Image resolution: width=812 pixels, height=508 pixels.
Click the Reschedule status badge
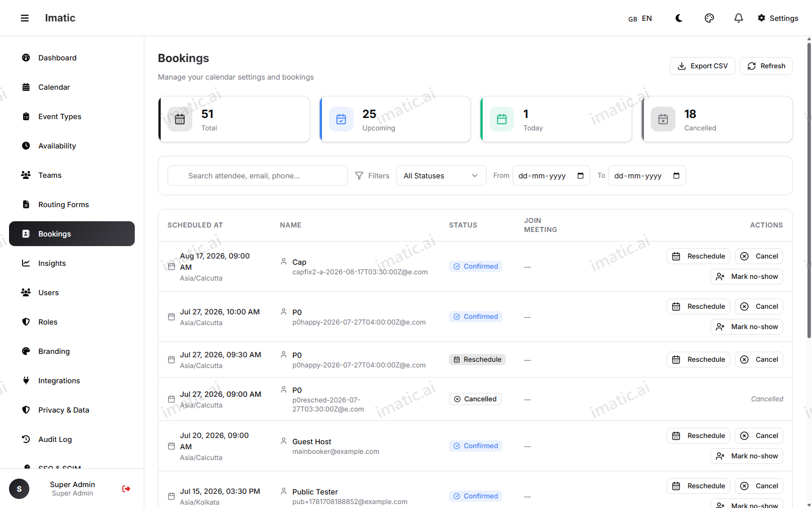coord(478,360)
